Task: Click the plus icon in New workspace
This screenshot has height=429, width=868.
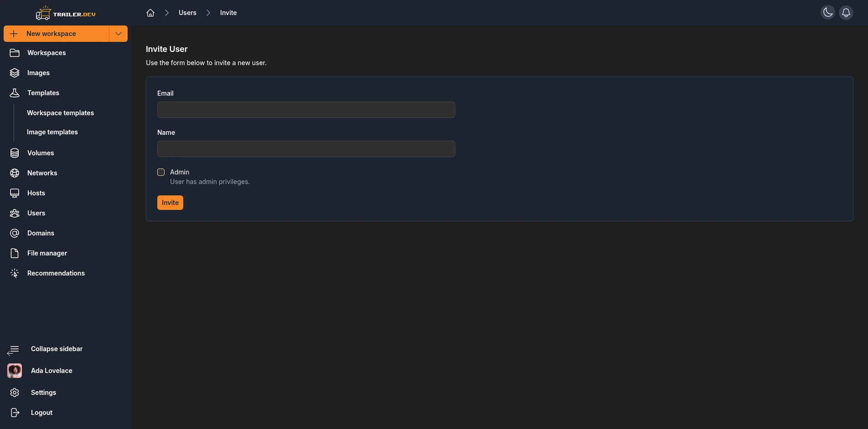Action: coord(14,34)
